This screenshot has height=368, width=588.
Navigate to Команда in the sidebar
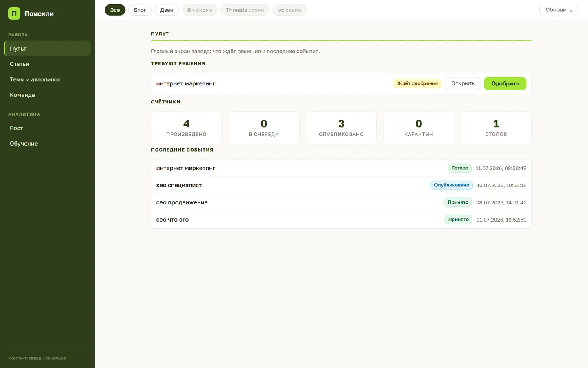pos(47,95)
